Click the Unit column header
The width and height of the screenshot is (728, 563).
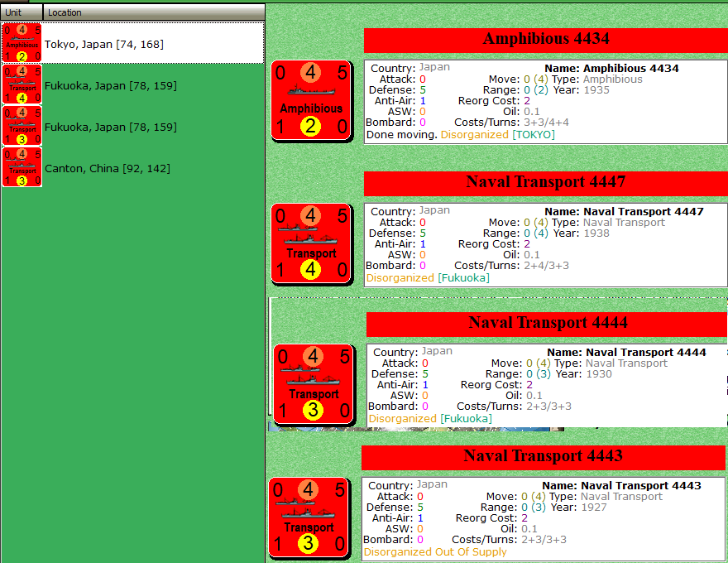tap(22, 12)
